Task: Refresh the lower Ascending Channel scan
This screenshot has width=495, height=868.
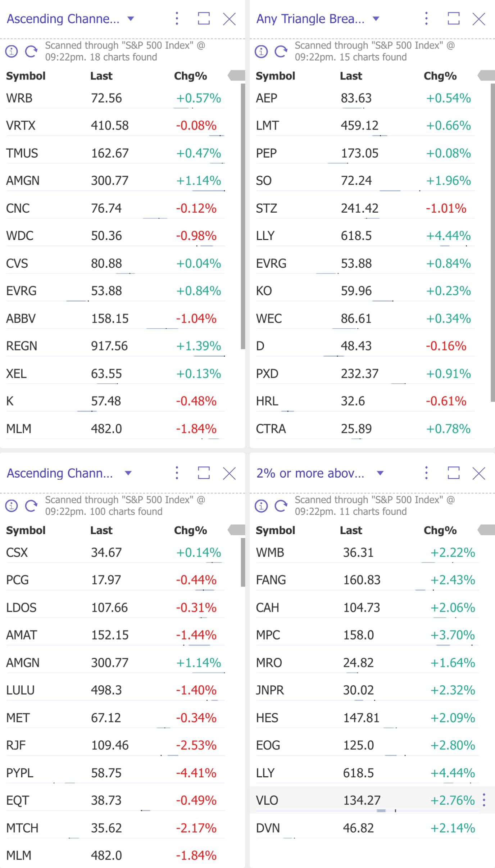Action: (x=31, y=505)
